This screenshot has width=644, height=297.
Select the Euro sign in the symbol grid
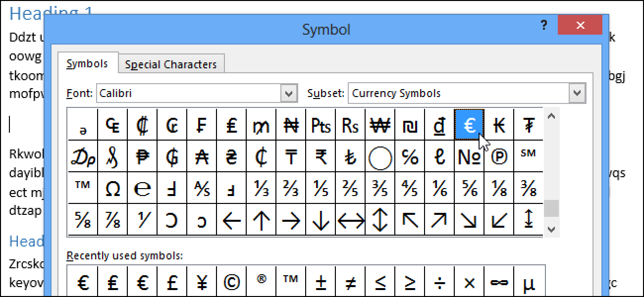(469, 125)
